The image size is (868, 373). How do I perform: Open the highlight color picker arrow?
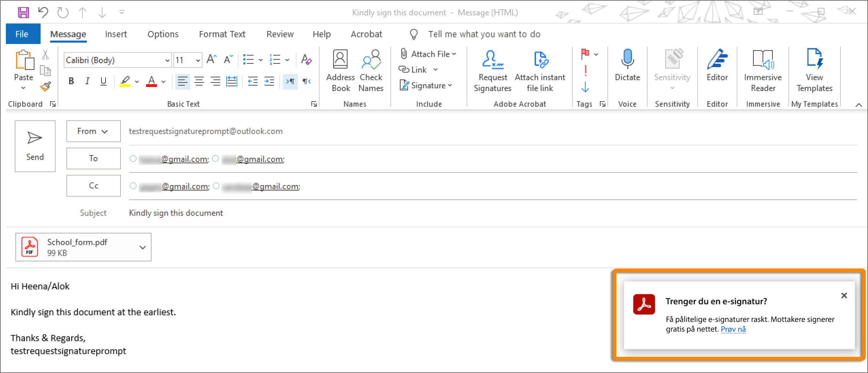[x=137, y=81]
